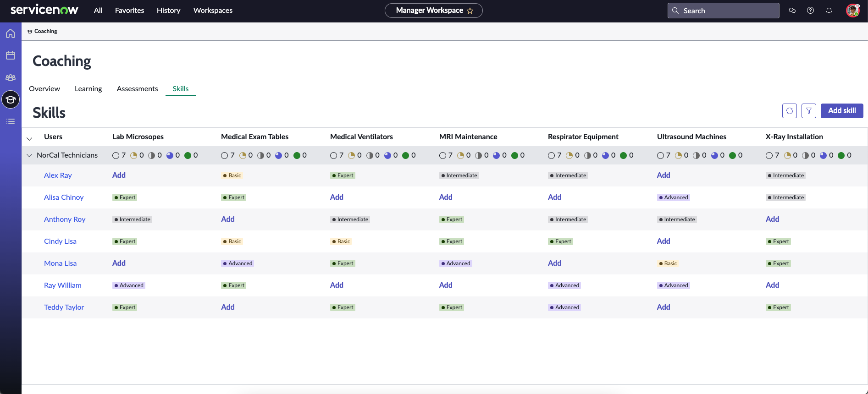This screenshot has width=868, height=394.
Task: Favorite Manager Workspace with the star
Action: coord(470,11)
